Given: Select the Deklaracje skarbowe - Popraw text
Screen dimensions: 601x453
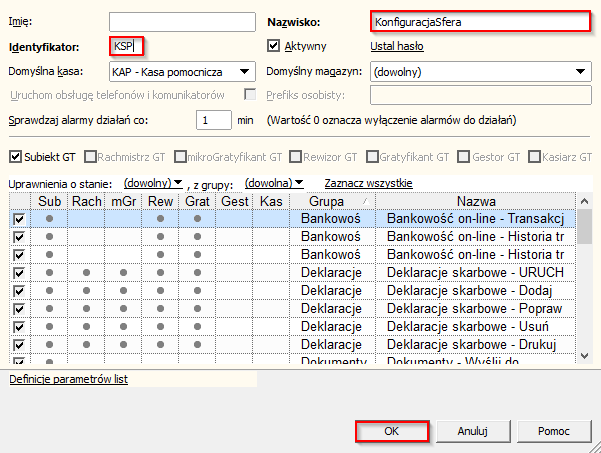Looking at the screenshot, I should coord(475,309).
